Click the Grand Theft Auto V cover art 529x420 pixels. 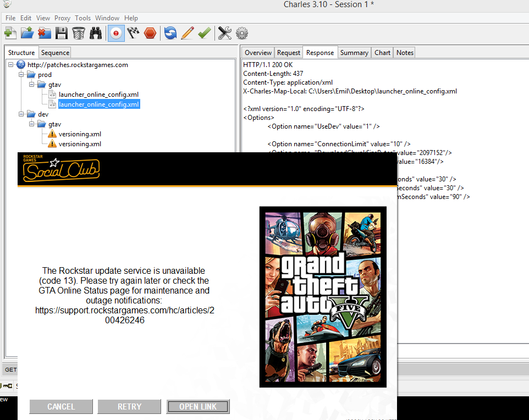tap(323, 297)
